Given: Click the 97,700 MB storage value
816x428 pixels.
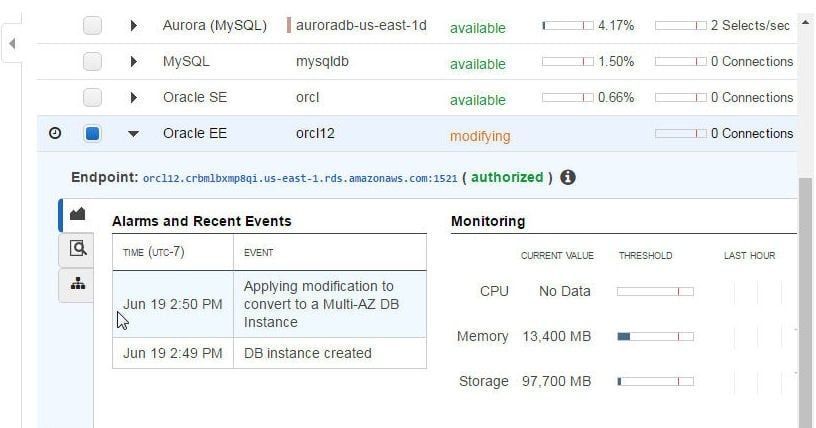Looking at the screenshot, I should (x=557, y=382).
